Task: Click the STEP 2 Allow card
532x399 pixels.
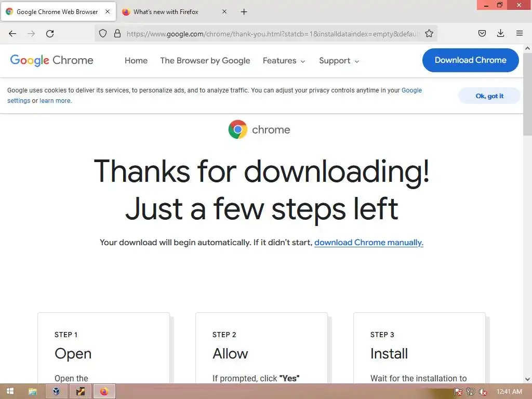Action: 262,348
